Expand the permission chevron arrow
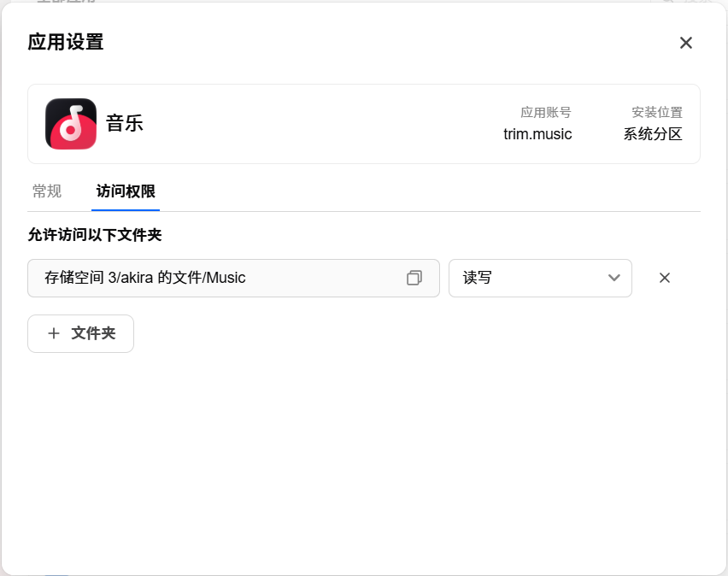Image resolution: width=728 pixels, height=576 pixels. [x=614, y=278]
